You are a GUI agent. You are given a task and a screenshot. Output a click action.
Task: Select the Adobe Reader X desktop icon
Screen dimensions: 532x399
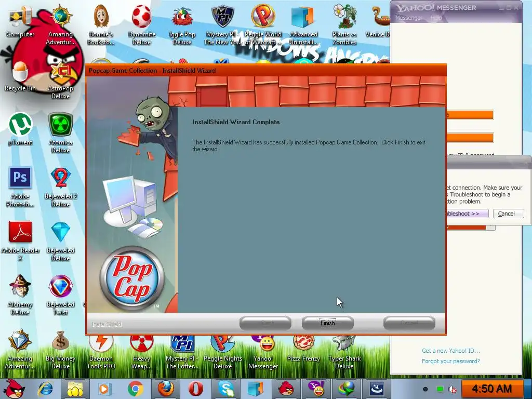(x=20, y=241)
